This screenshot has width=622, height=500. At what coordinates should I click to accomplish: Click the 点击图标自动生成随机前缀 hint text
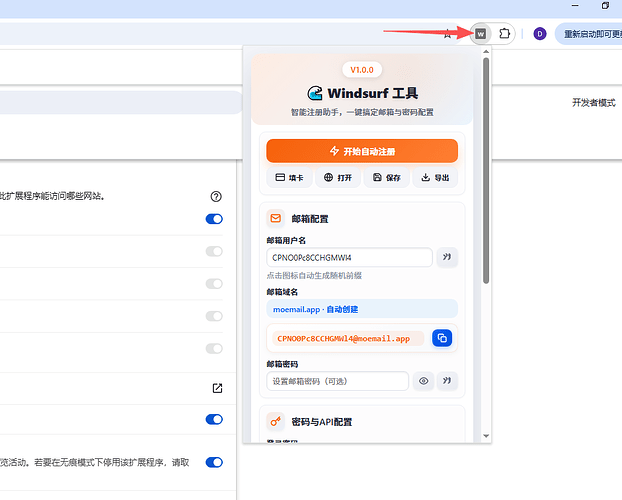pyautogui.click(x=314, y=275)
